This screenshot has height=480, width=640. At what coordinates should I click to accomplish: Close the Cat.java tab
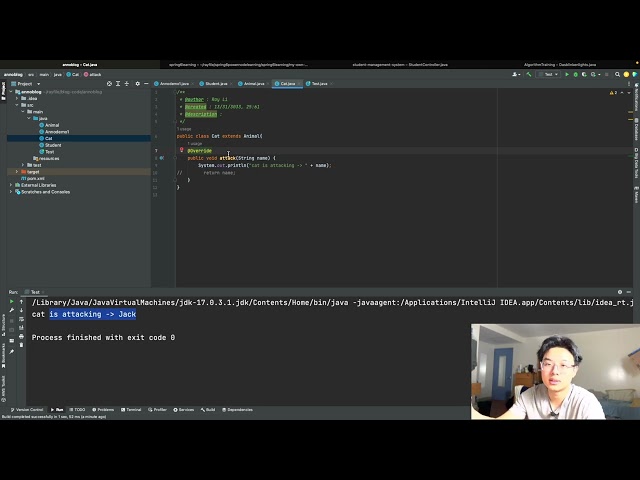pyautogui.click(x=299, y=84)
